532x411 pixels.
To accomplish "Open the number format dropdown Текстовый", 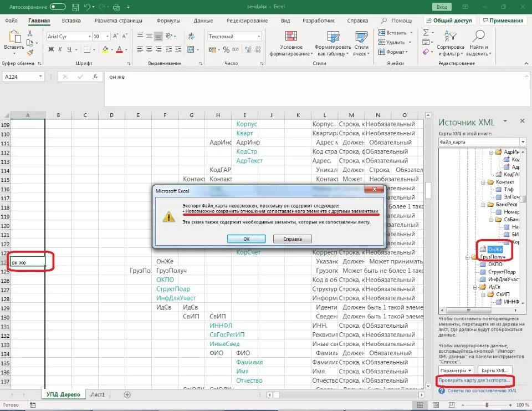I will point(259,37).
